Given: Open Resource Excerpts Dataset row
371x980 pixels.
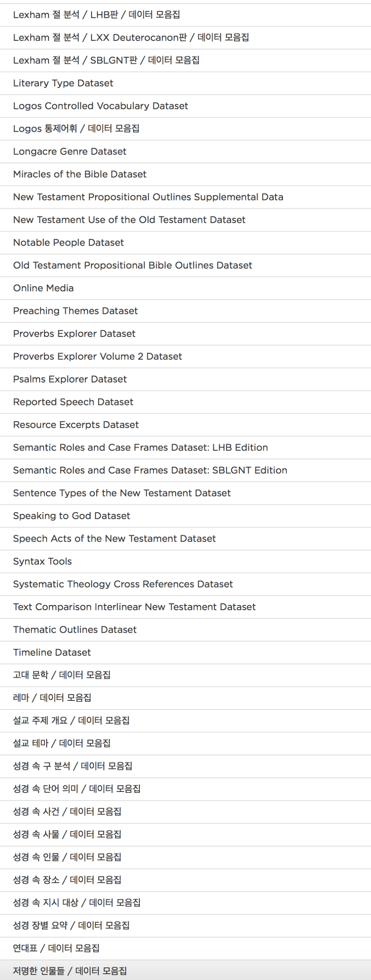Looking at the screenshot, I should tap(185, 425).
